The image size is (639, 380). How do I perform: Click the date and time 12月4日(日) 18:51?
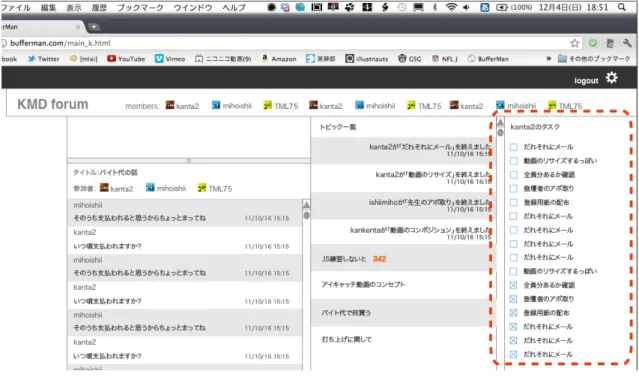pos(573,7)
